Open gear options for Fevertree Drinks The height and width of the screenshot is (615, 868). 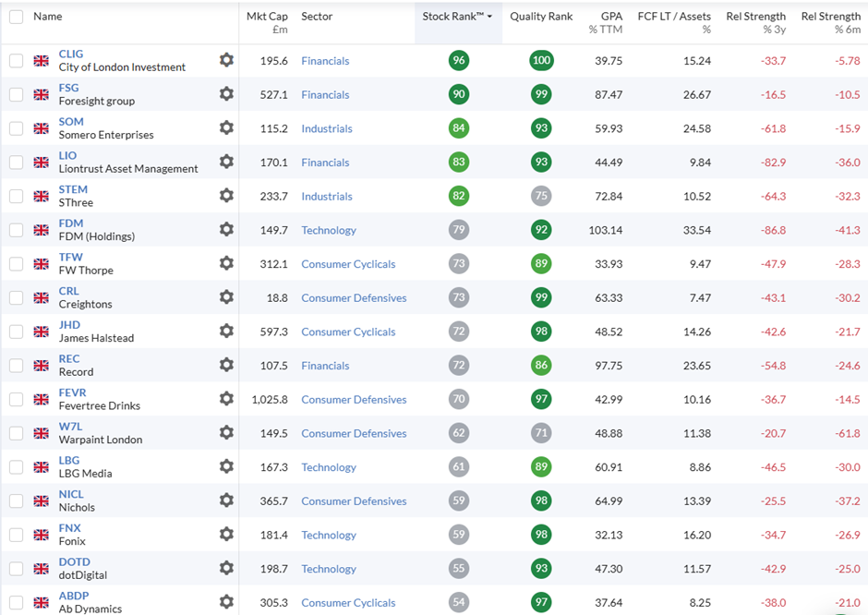tap(226, 398)
